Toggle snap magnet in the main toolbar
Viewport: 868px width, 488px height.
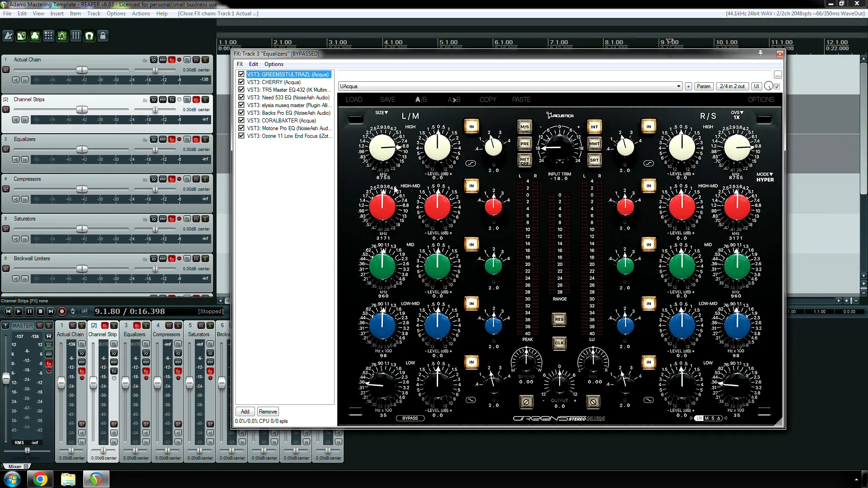click(90, 36)
